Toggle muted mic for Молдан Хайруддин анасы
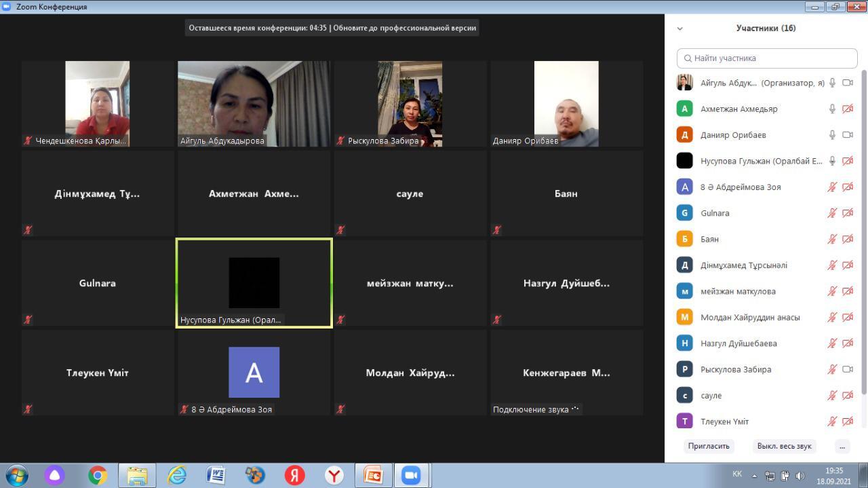This screenshot has height=488, width=868. (x=832, y=317)
